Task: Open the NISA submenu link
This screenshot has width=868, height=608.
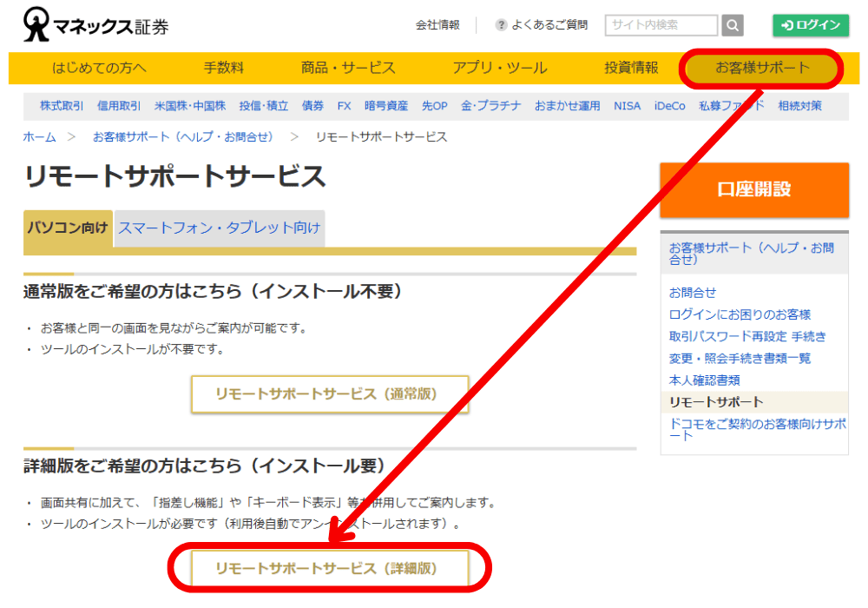Action: (627, 106)
